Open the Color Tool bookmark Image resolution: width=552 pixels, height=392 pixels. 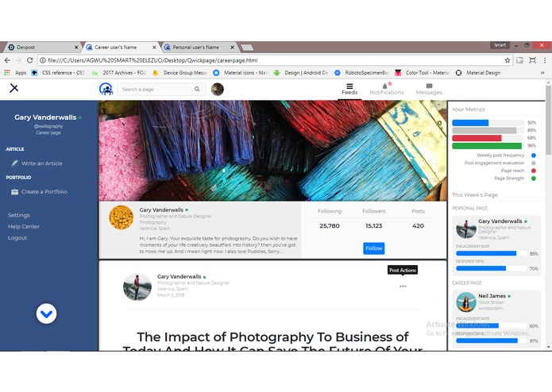pyautogui.click(x=423, y=73)
